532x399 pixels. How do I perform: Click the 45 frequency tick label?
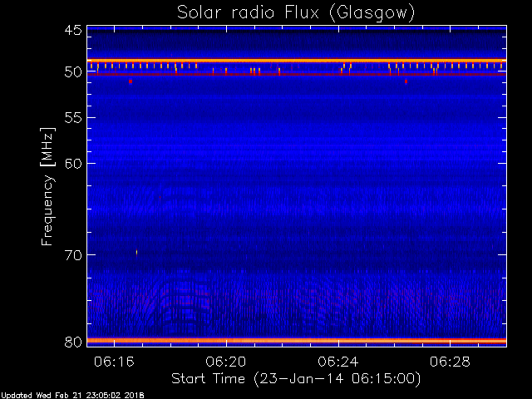pyautogui.click(x=73, y=30)
